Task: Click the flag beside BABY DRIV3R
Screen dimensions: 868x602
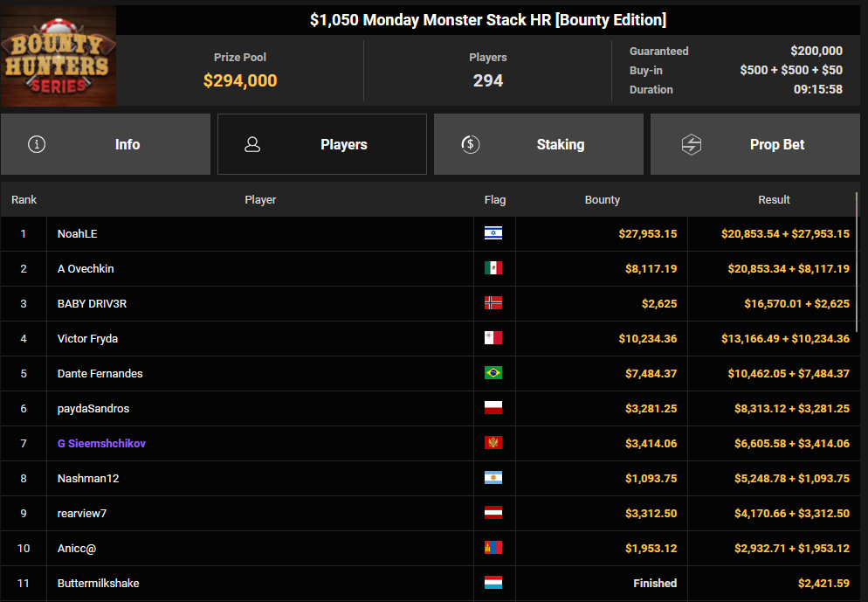Action: (493, 303)
